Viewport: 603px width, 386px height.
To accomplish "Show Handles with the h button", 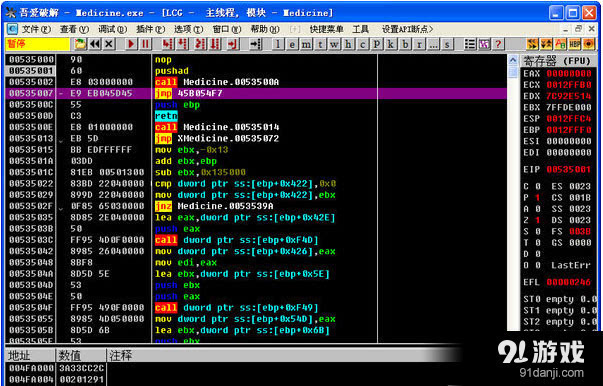I will pyautogui.click(x=348, y=44).
